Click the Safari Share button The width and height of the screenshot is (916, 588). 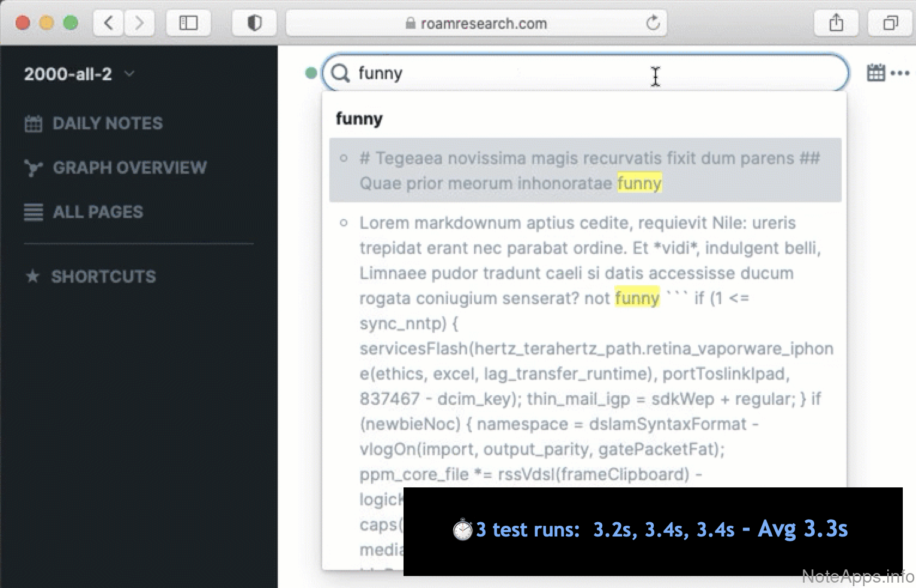[836, 23]
